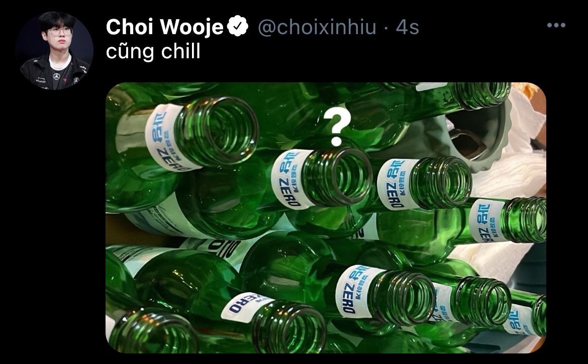This screenshot has height=364, width=588.
Task: Click the lower-center bottle's ZERO label
Action: [354, 291]
